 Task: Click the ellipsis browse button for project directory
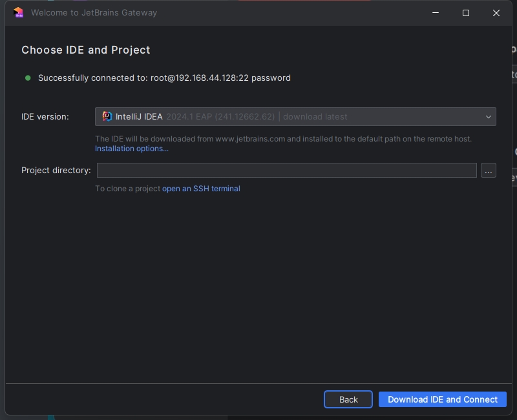tap(489, 170)
